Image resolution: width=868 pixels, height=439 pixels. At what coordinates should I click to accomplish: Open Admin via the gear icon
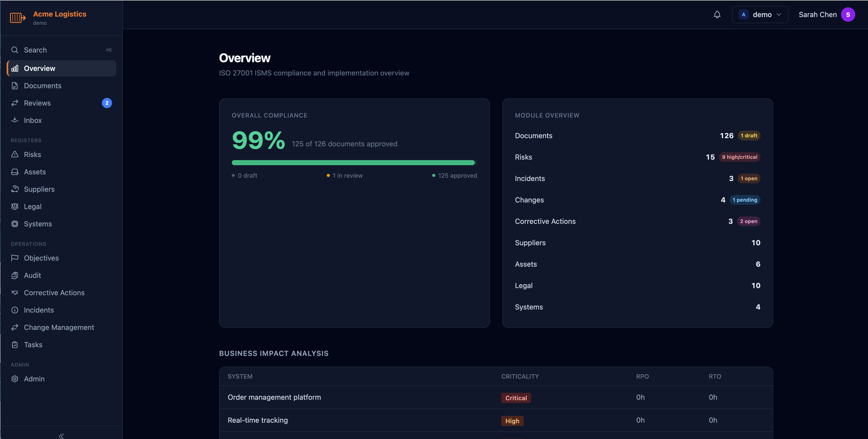coord(15,379)
